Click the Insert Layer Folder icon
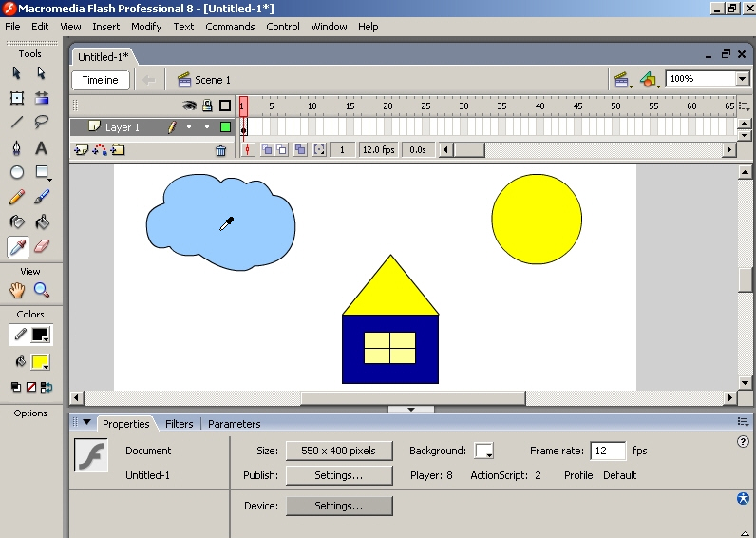756x538 pixels. pos(118,150)
